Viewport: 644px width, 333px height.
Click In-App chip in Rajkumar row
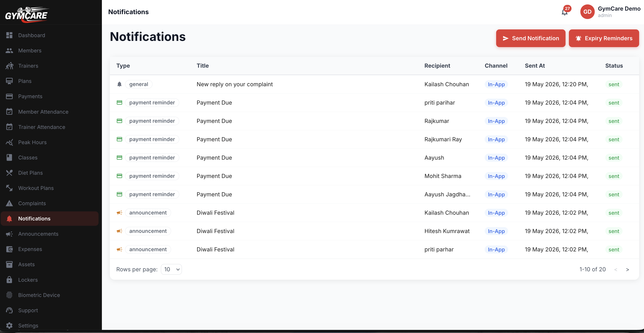point(496,121)
